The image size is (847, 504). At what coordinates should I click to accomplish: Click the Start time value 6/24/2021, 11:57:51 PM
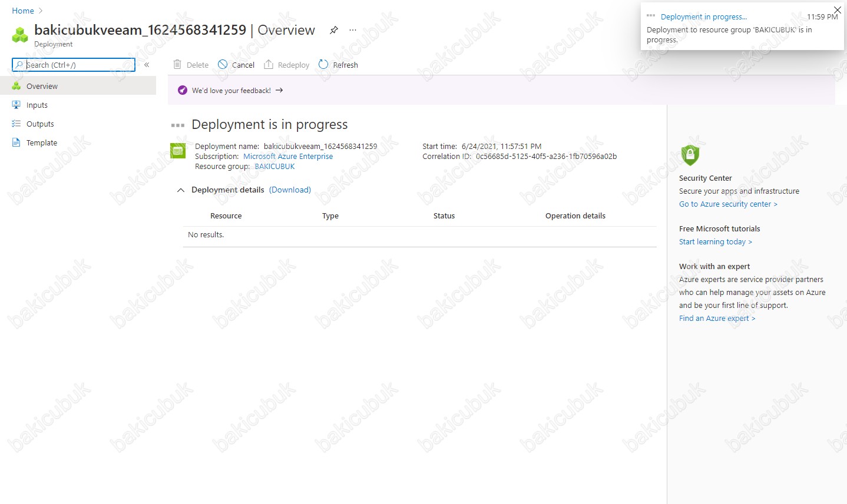[x=501, y=147]
